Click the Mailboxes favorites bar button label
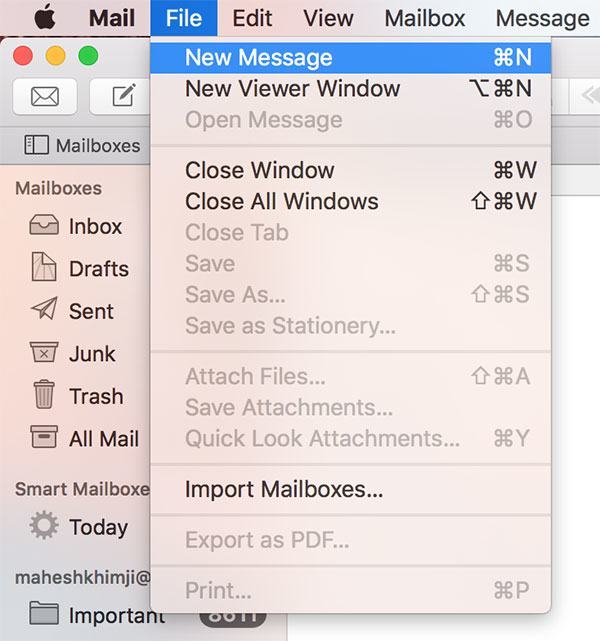 point(98,146)
